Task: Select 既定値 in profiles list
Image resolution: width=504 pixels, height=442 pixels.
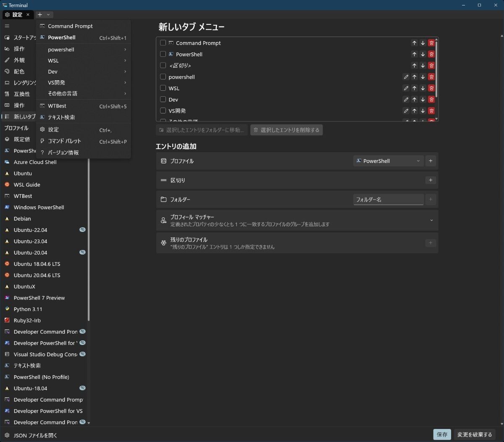Action: 19,139
